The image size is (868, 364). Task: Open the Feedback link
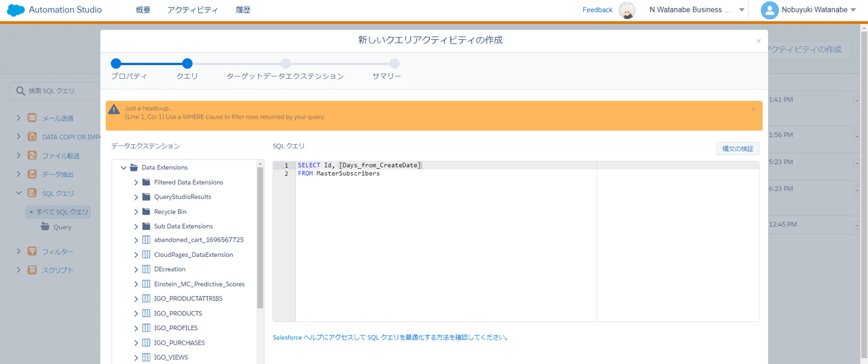click(x=597, y=10)
